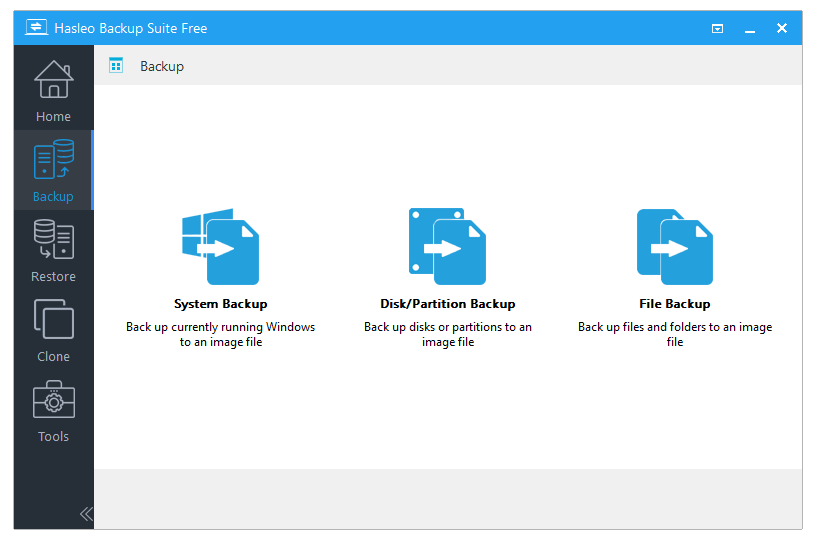The width and height of the screenshot is (817, 541).
Task: Close the Hasleo Backup Suite window
Action: click(x=782, y=28)
